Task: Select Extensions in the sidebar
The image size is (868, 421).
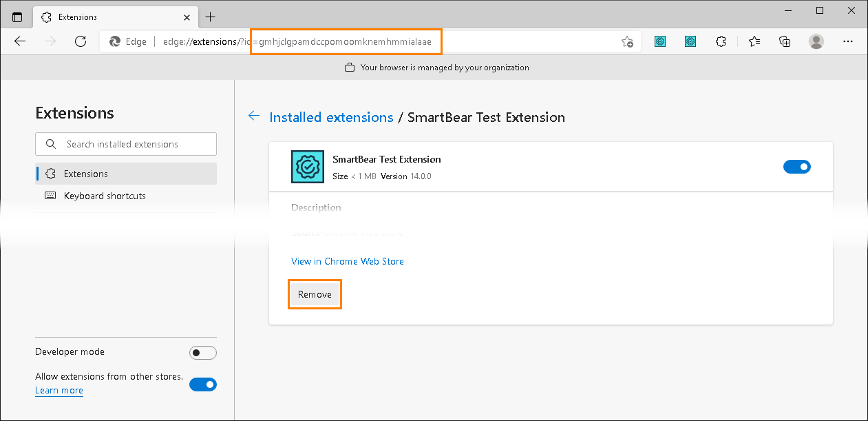Action: (x=86, y=174)
